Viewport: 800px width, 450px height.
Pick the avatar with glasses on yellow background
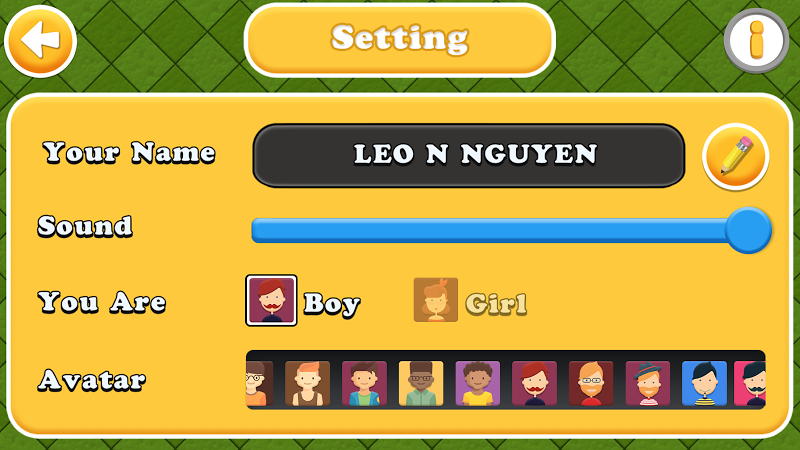[421, 383]
